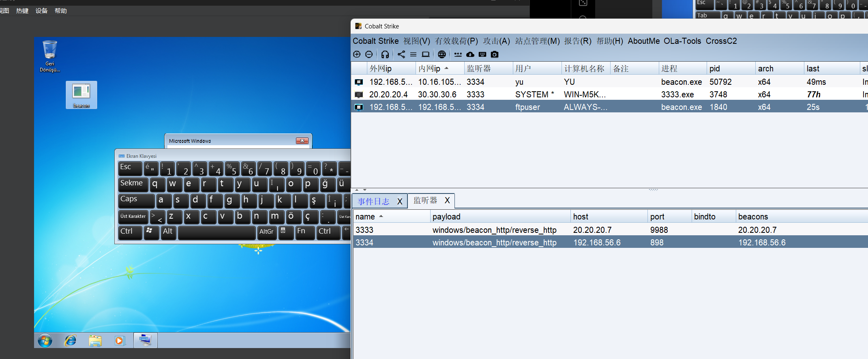Toggle Caps key on Ekran Klavyesi keyboard
868x359 pixels.
pos(136,200)
